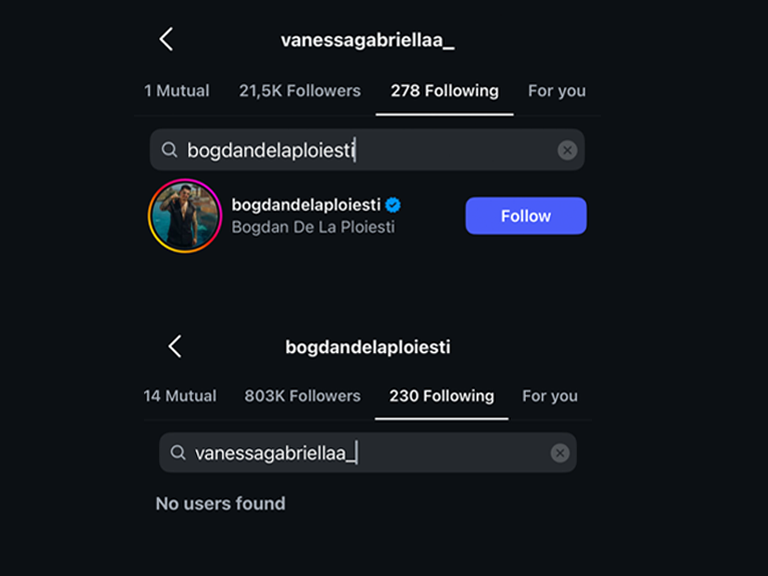Open the 14 Mutual tab

tap(179, 396)
